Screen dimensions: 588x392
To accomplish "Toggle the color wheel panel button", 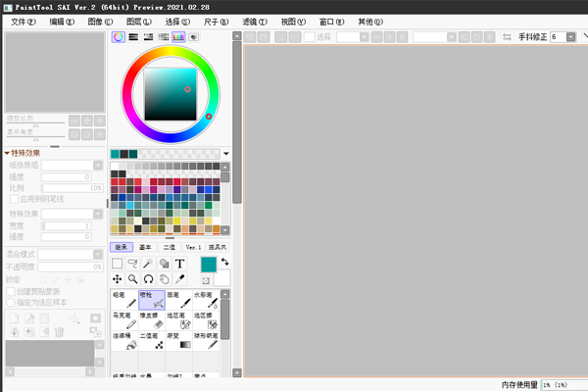I will [118, 37].
